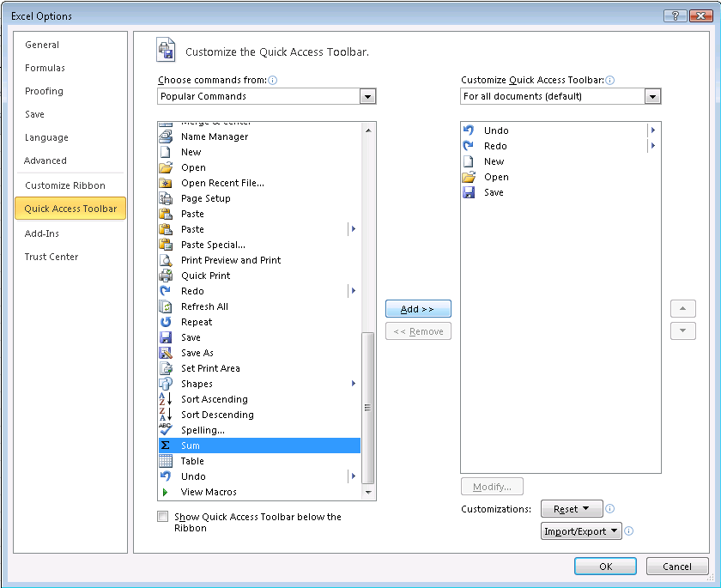The image size is (721, 588).
Task: Choose the Save As command icon
Action: coord(166,353)
